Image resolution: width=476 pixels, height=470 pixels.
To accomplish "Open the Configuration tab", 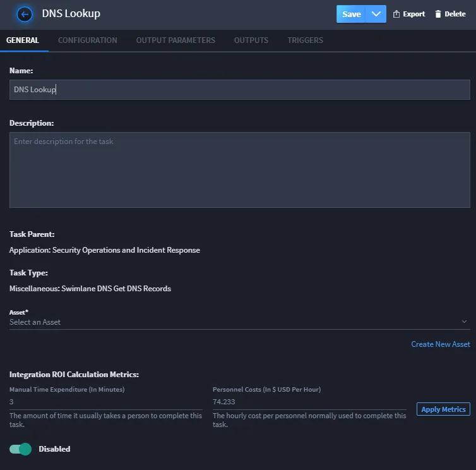I will (x=87, y=40).
